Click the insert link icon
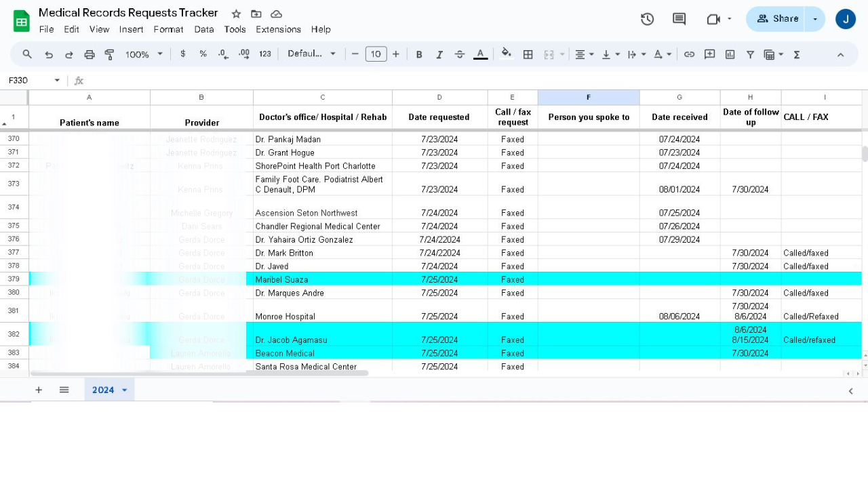 (x=689, y=54)
